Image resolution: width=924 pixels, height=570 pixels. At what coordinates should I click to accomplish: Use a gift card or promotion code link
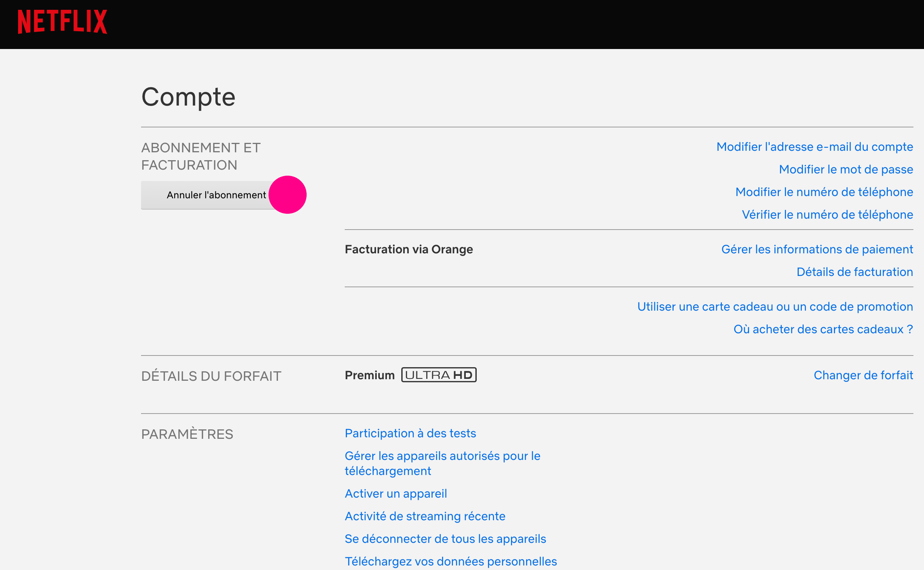click(775, 306)
